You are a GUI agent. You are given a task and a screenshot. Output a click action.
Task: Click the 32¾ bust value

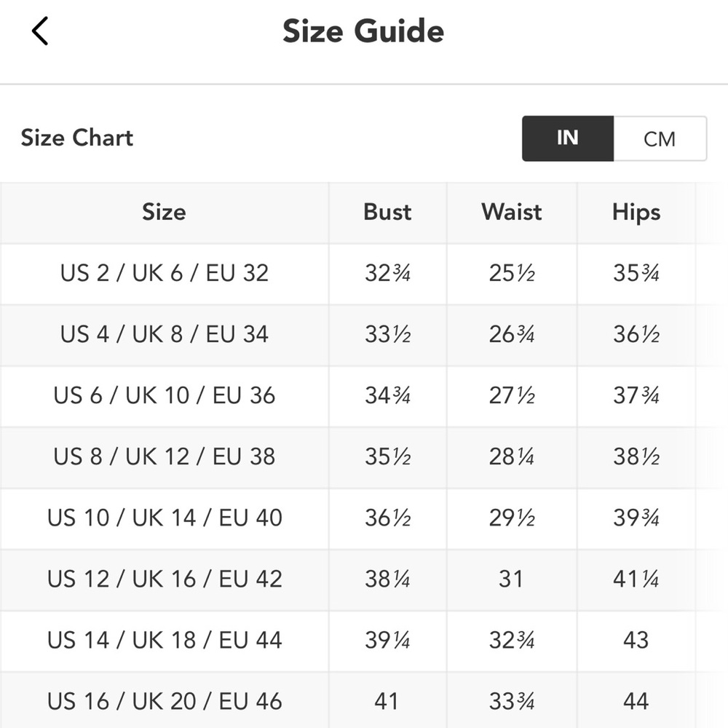click(x=388, y=273)
